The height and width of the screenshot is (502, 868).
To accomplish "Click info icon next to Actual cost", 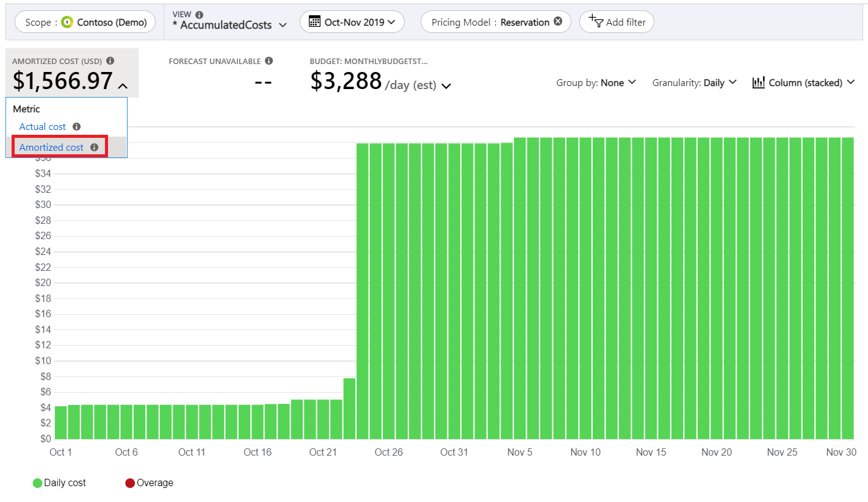I will [76, 127].
